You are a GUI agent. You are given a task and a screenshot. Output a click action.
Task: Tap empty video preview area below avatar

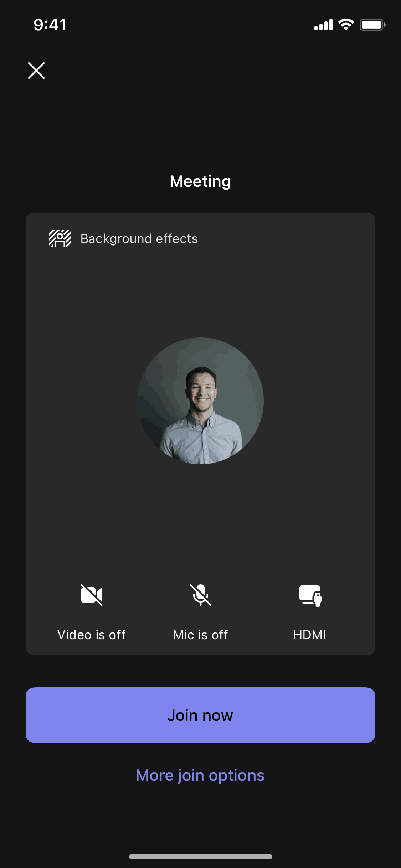tap(200, 517)
